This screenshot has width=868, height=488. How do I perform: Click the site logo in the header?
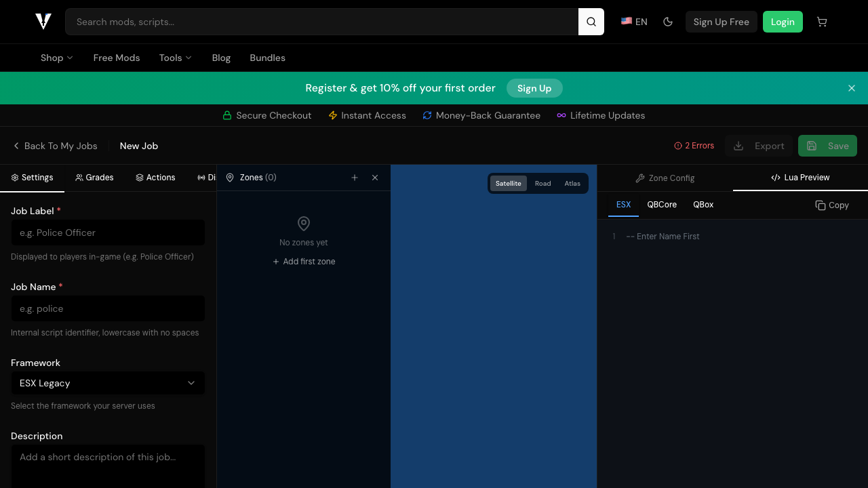click(x=43, y=22)
